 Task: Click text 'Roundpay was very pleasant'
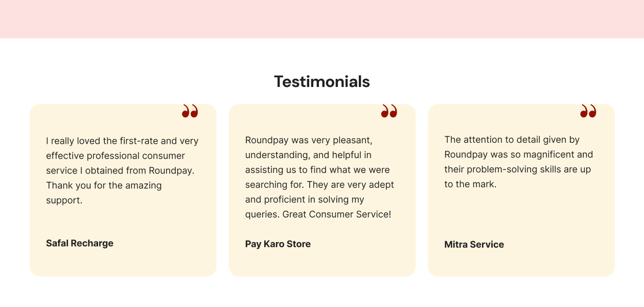[309, 140]
